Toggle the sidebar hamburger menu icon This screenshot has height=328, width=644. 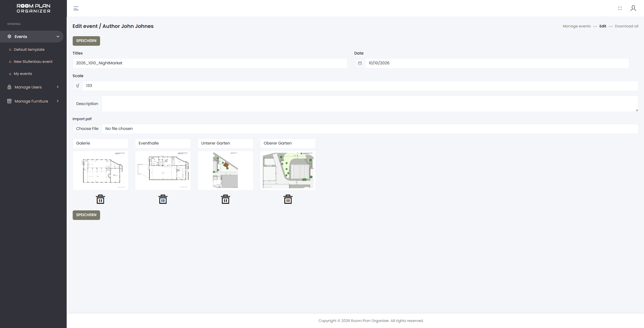(x=76, y=8)
